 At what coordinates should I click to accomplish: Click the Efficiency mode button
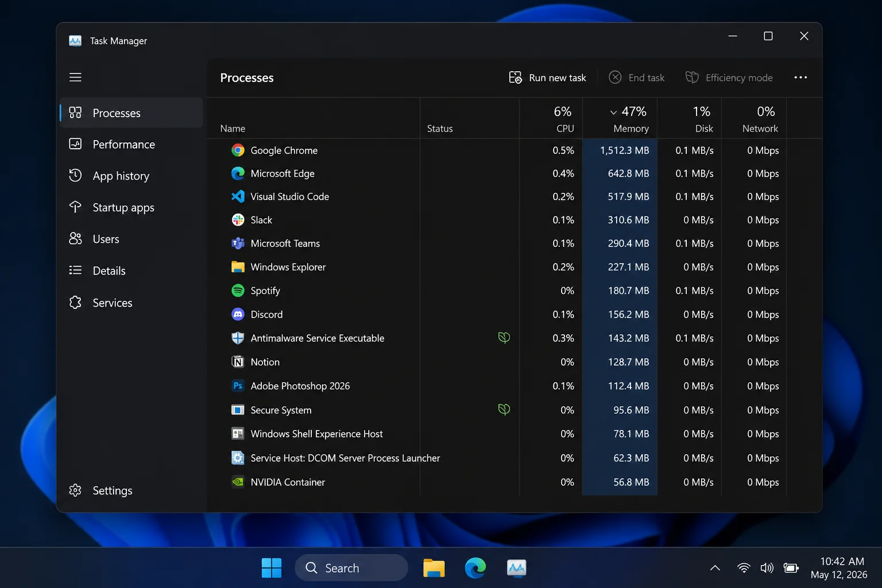(x=729, y=78)
